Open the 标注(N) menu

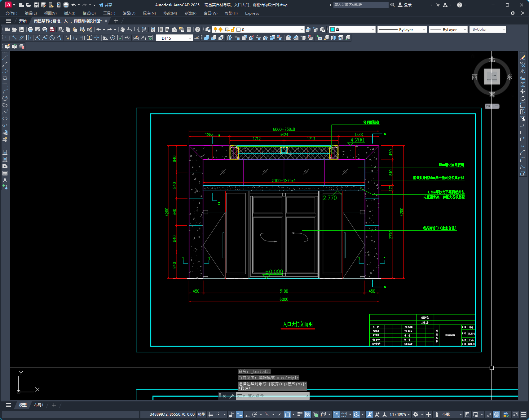click(x=149, y=13)
